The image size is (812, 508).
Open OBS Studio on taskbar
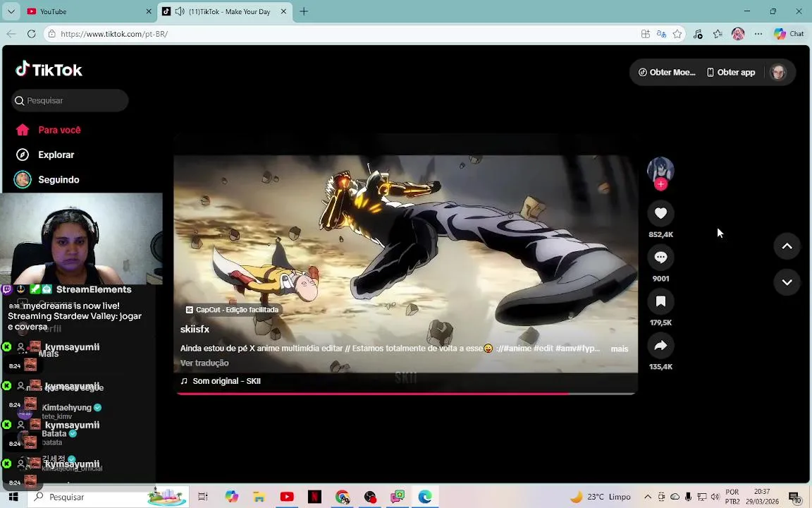[370, 497]
